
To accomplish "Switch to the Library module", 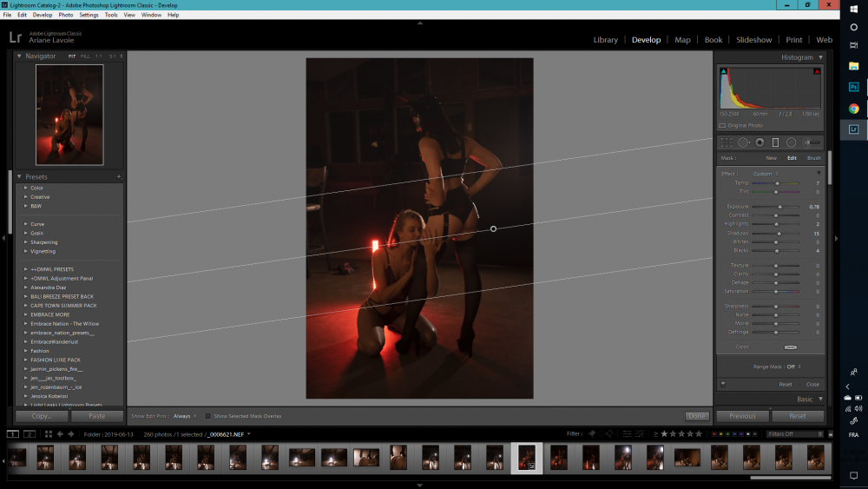I will (x=605, y=40).
